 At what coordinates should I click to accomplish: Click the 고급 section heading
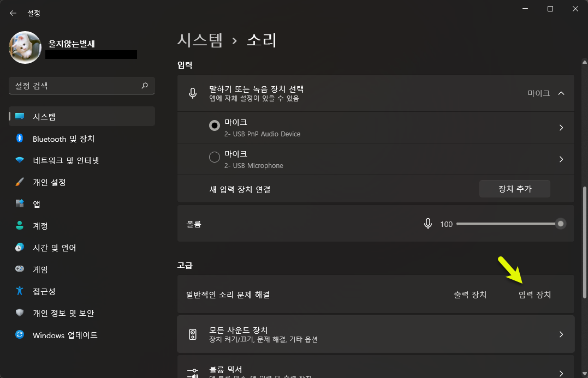pos(185,265)
